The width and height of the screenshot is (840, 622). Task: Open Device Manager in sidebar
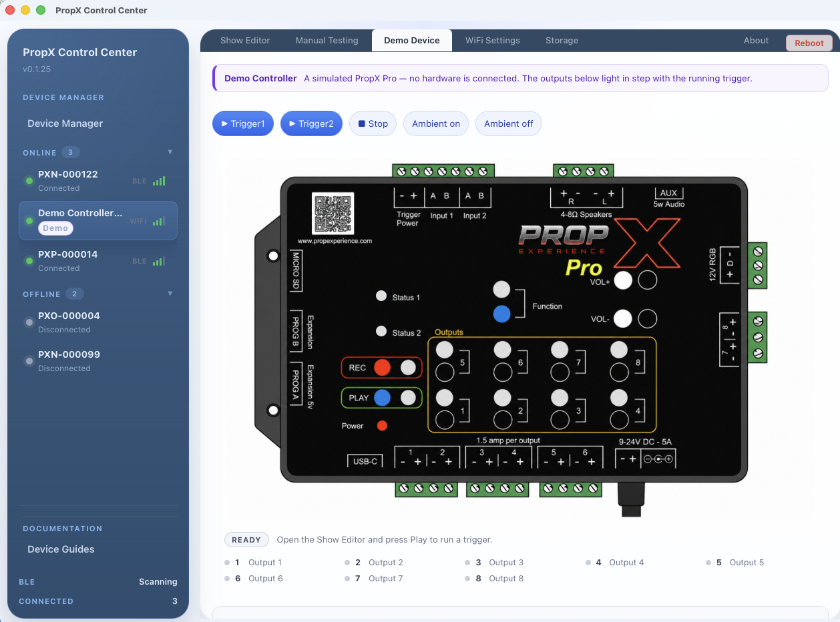(x=65, y=123)
